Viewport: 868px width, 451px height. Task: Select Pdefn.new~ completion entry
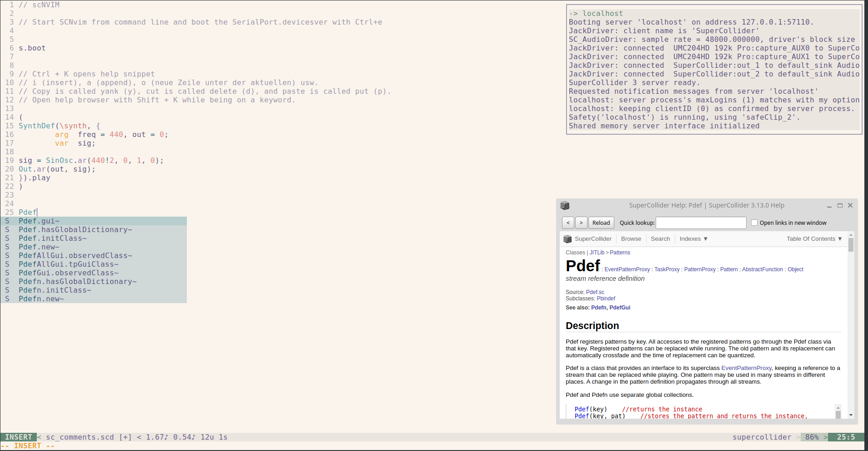[94, 299]
